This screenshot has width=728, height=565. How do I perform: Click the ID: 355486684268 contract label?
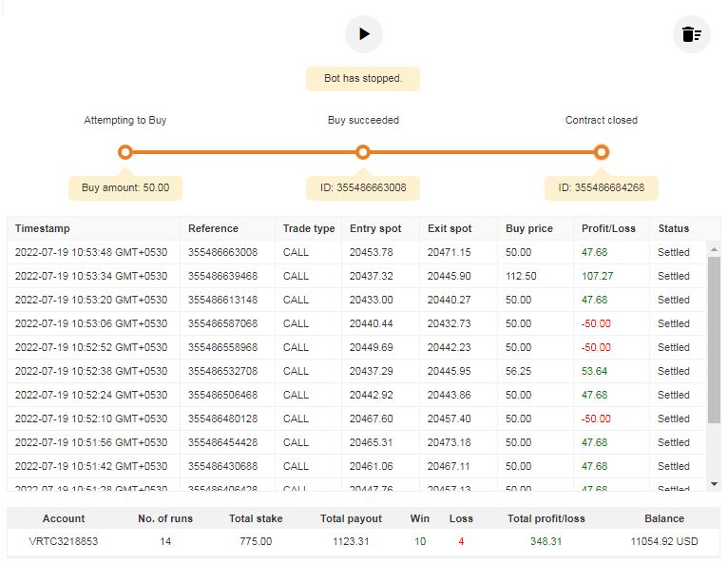601,187
